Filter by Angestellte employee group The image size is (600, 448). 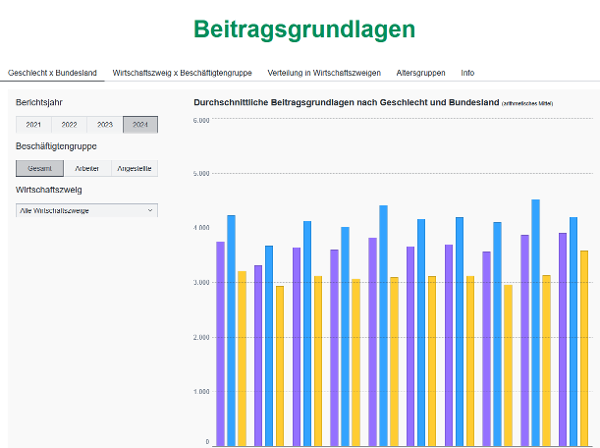coord(134,169)
